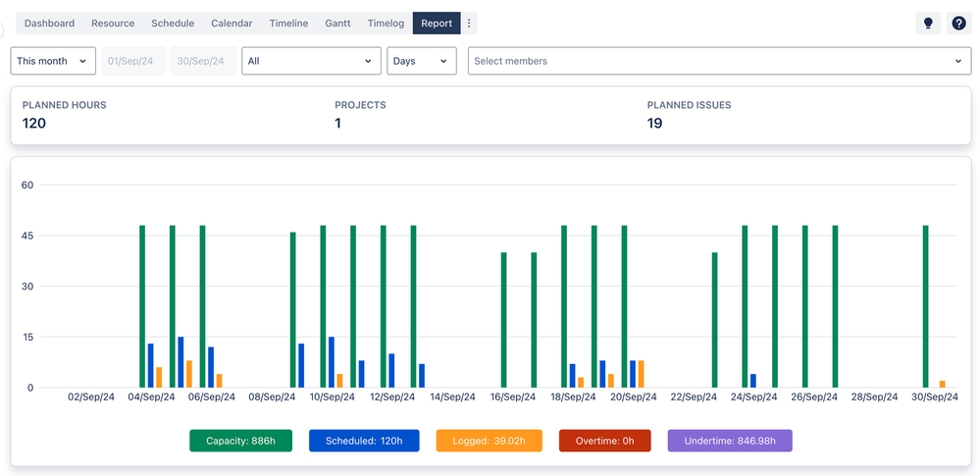This screenshot has height=476, width=980.
Task: Click the 30/Sep/24 end date field
Action: pos(202,61)
